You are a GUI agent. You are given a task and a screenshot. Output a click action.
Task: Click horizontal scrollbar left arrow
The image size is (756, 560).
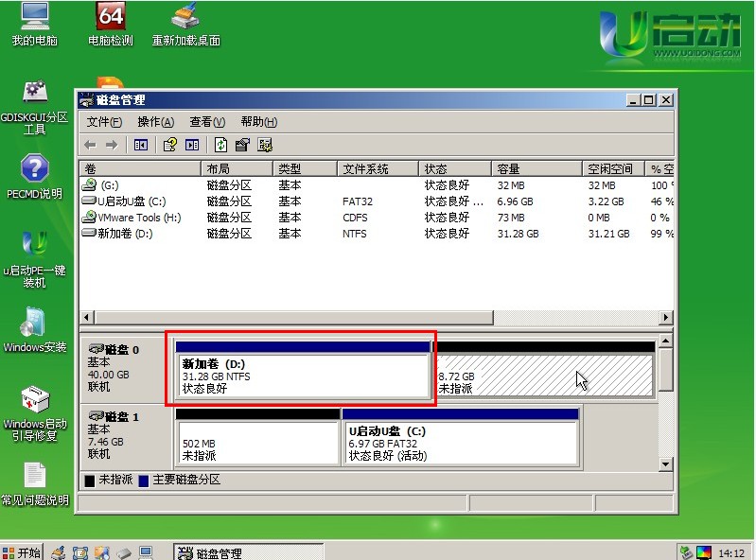click(x=87, y=317)
